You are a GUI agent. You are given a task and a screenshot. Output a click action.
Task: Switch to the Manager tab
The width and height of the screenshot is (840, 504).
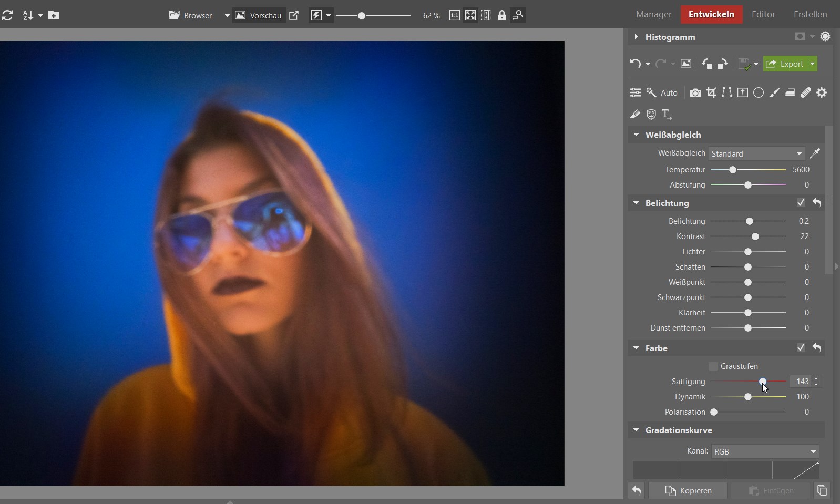coord(653,14)
